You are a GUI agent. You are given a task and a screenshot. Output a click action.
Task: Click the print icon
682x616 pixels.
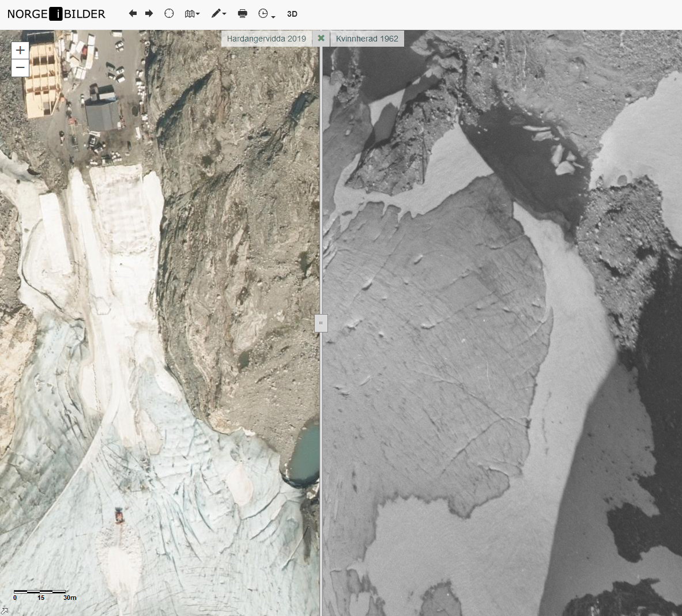tap(243, 14)
